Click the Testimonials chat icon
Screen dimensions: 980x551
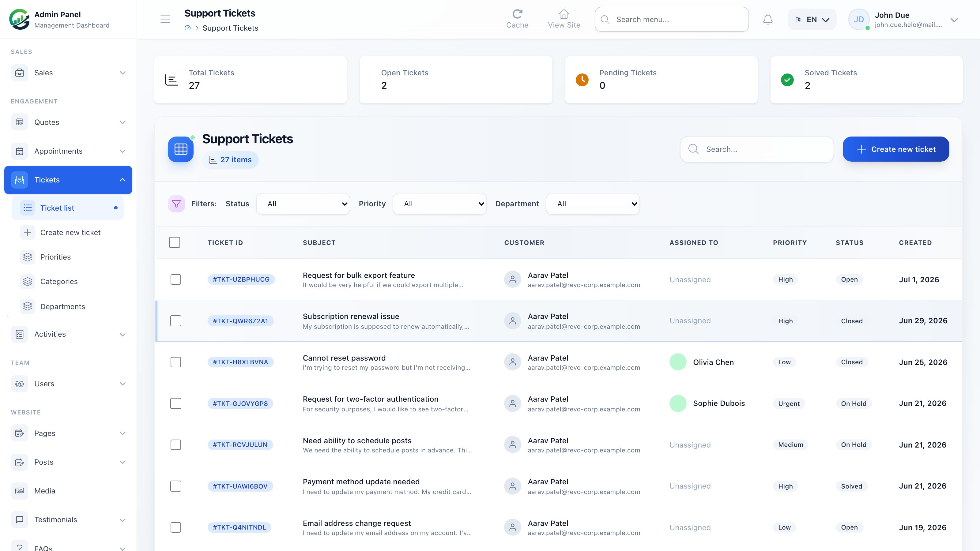19,519
